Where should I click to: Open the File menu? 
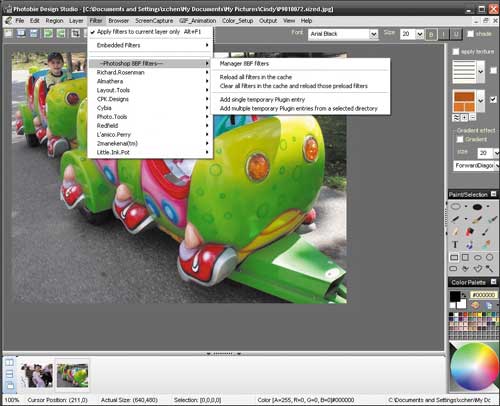click(x=20, y=21)
